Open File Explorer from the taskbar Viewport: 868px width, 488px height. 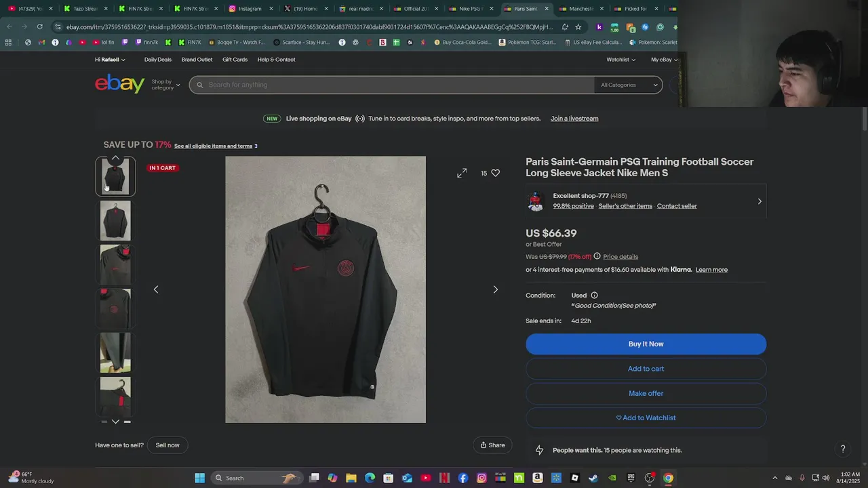pos(351,478)
